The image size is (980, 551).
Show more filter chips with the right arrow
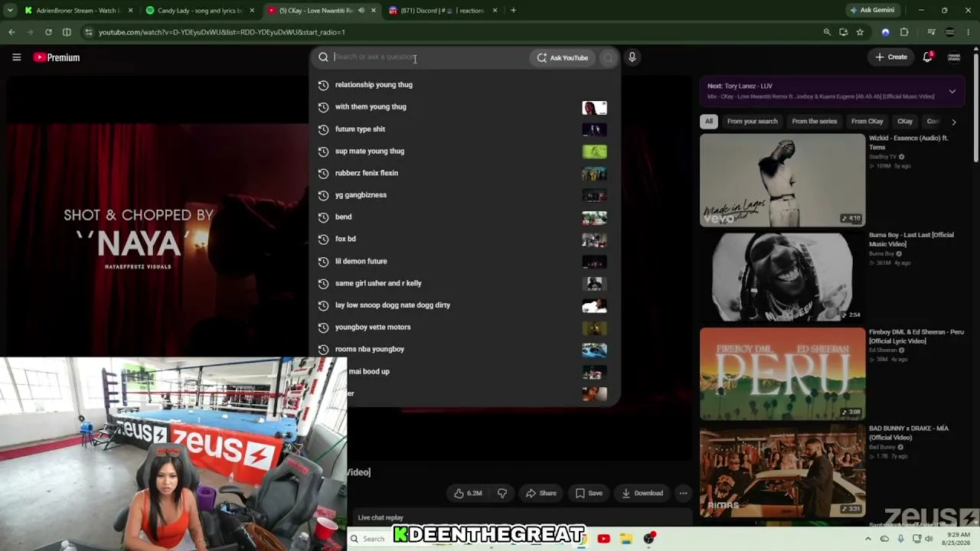[953, 122]
